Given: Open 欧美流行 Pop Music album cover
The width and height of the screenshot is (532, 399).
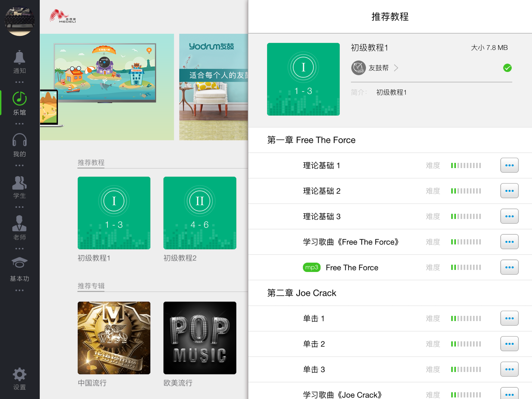Looking at the screenshot, I should [200, 338].
